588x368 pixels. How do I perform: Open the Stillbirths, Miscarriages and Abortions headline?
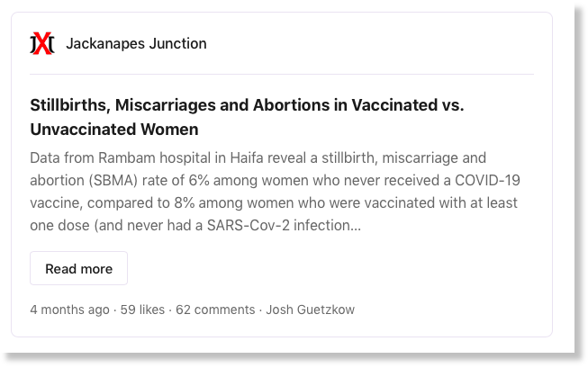pos(247,105)
